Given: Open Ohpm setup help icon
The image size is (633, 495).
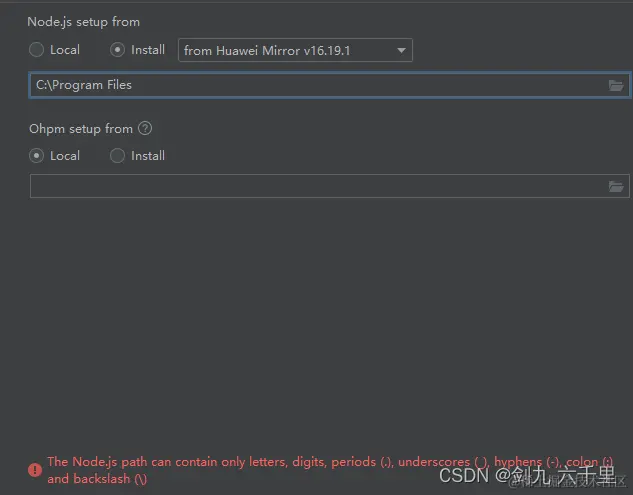Looking at the screenshot, I should tap(145, 128).
